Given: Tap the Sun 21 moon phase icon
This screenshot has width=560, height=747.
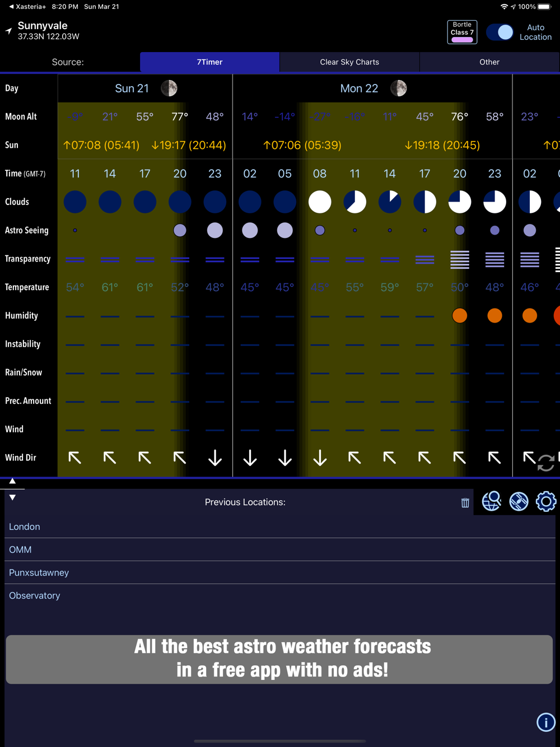Looking at the screenshot, I should 169,88.
